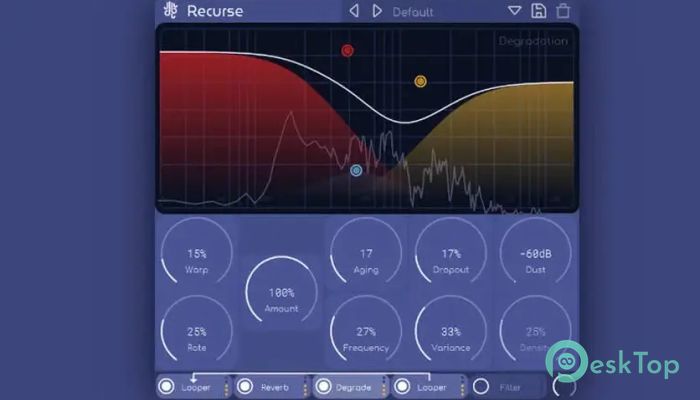
Task: Select the Reverb module tab
Action: tap(274, 387)
